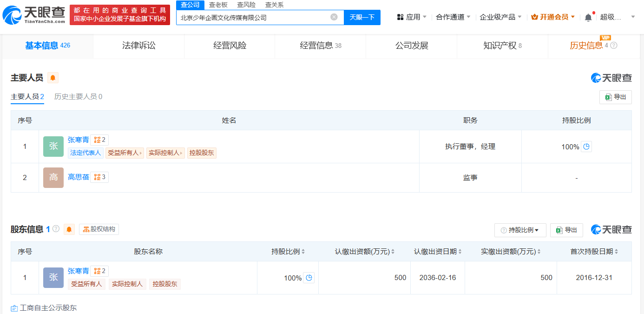The image size is (644, 314).
Task: Click help question icon beside 历史信息
Action: (x=614, y=46)
